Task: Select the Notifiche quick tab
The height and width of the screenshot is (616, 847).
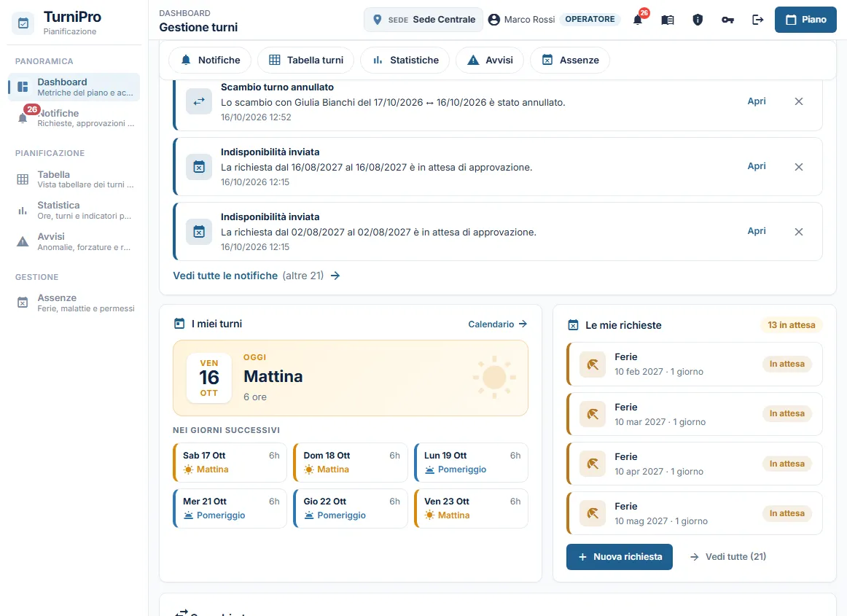Action: click(210, 60)
